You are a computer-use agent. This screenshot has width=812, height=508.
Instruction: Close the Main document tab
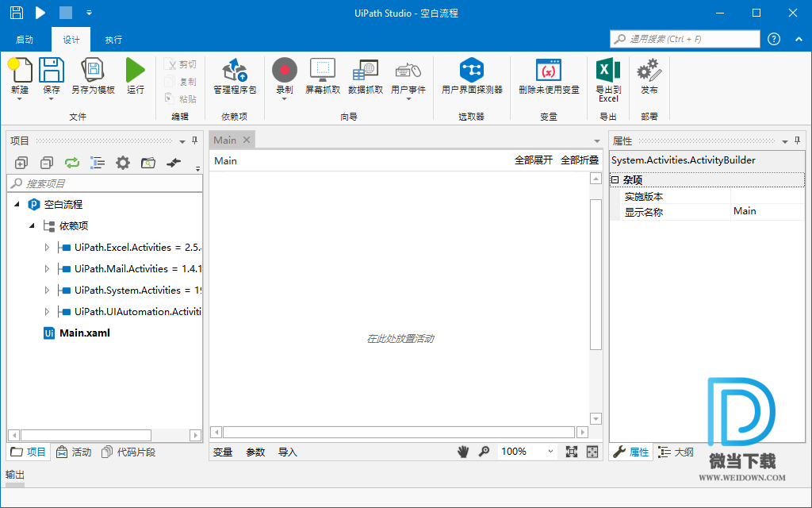pos(247,140)
